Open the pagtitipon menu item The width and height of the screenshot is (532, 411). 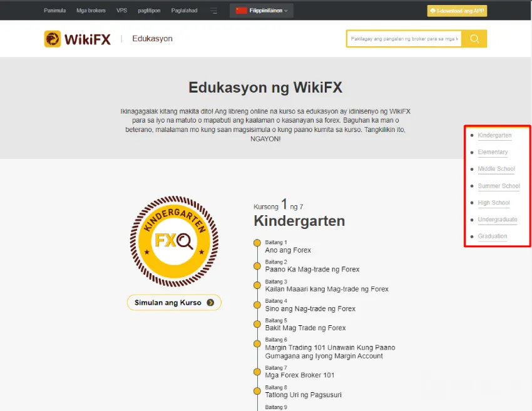click(149, 11)
